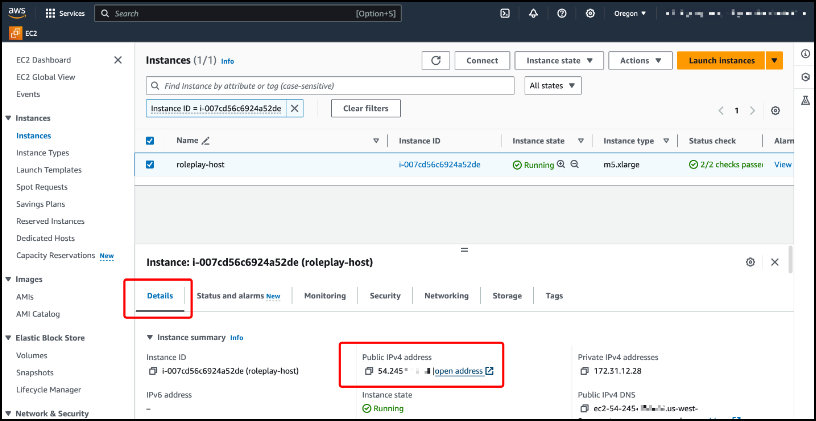Close the instance detail panel
This screenshot has height=421, width=816.
[774, 262]
